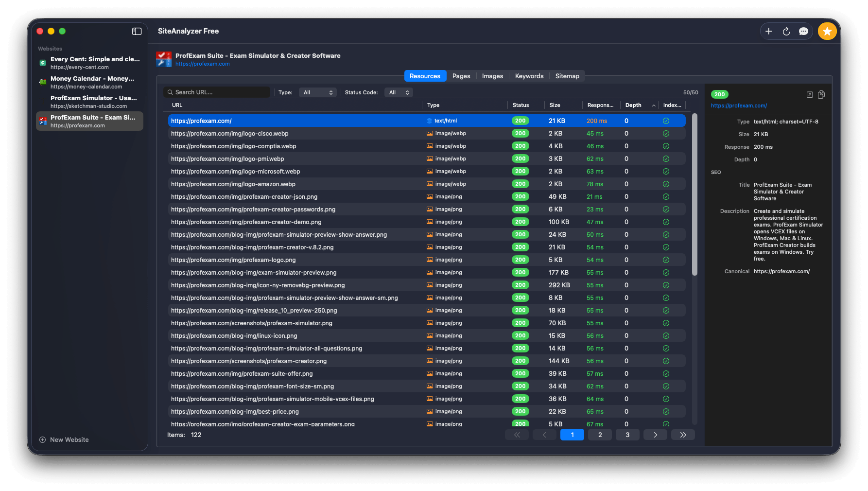The height and width of the screenshot is (491, 868).
Task: Click inside the Search URL input field
Action: pos(219,92)
